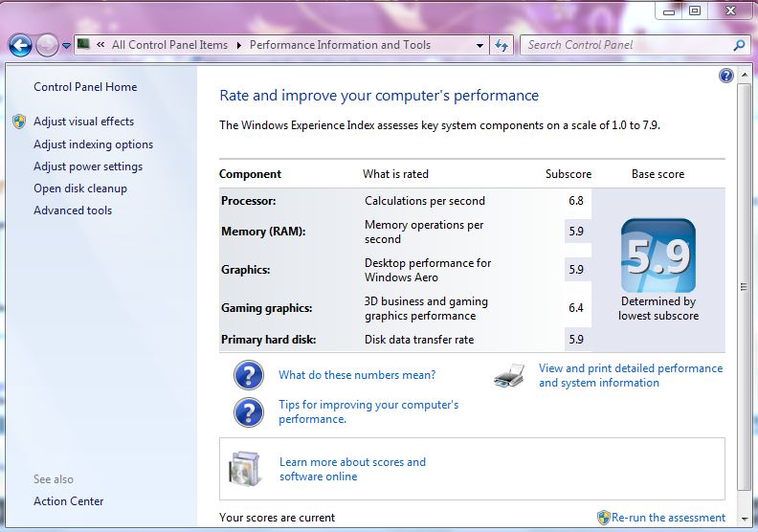Screen dimensions: 758x532
Task: Click the question icon for 'What do these numbers mean?'
Action: 249,375
